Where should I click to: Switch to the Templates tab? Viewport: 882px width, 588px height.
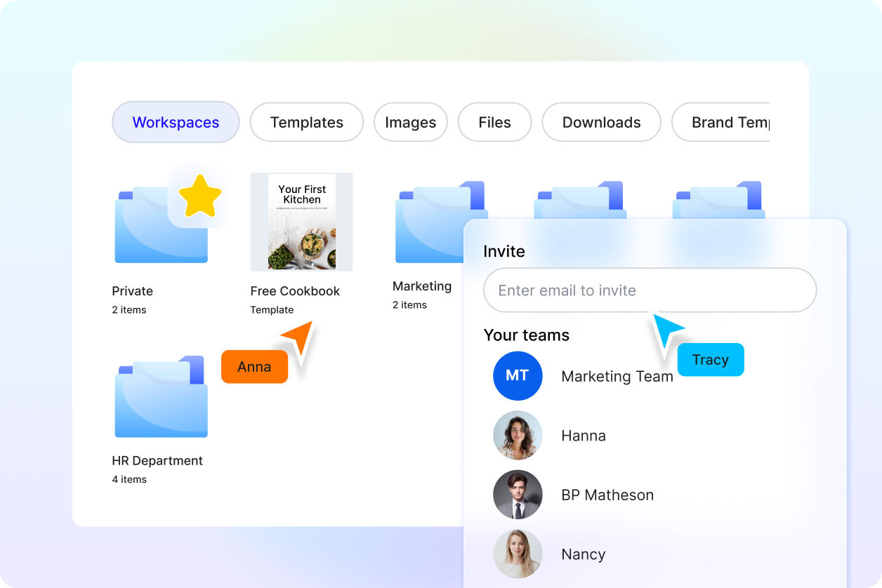(306, 122)
